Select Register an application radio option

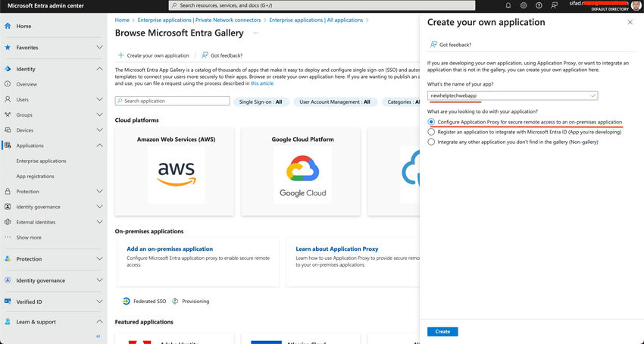[431, 132]
